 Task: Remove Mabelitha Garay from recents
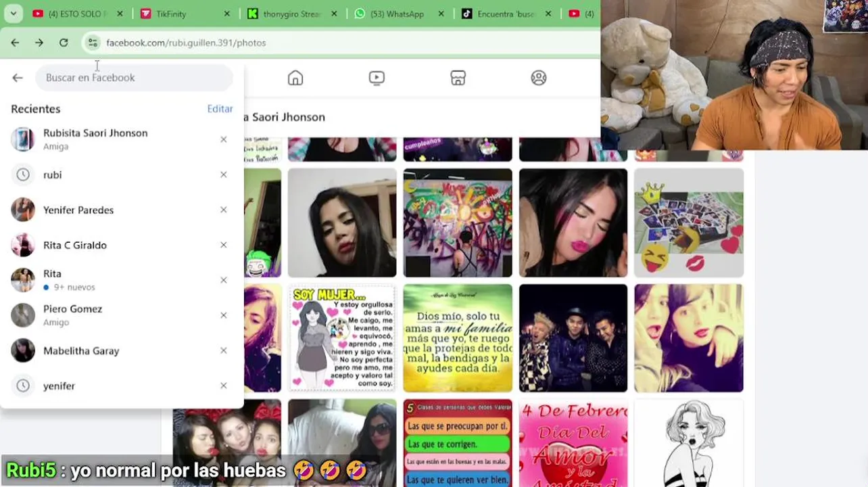[224, 350]
